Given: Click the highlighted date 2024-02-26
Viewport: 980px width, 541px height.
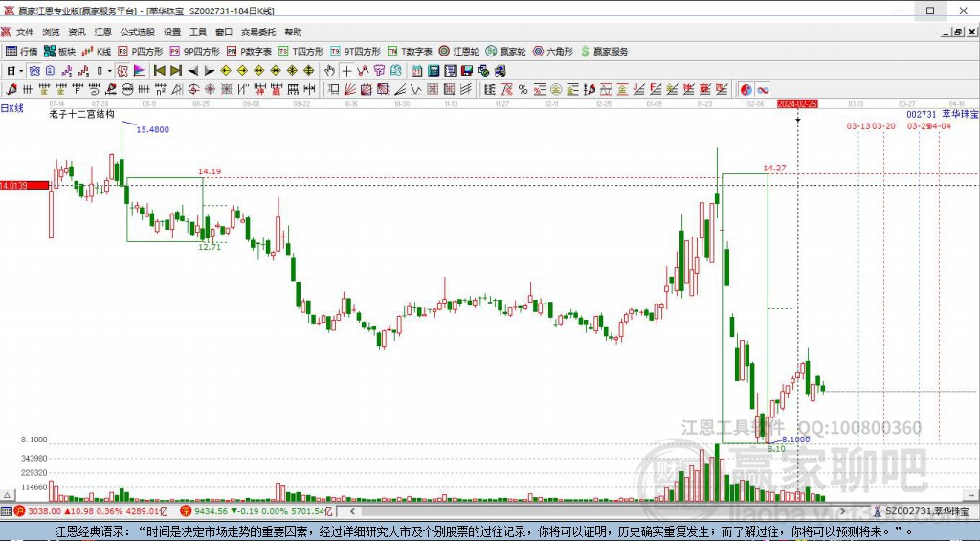Looking at the screenshot, I should coord(797,103).
